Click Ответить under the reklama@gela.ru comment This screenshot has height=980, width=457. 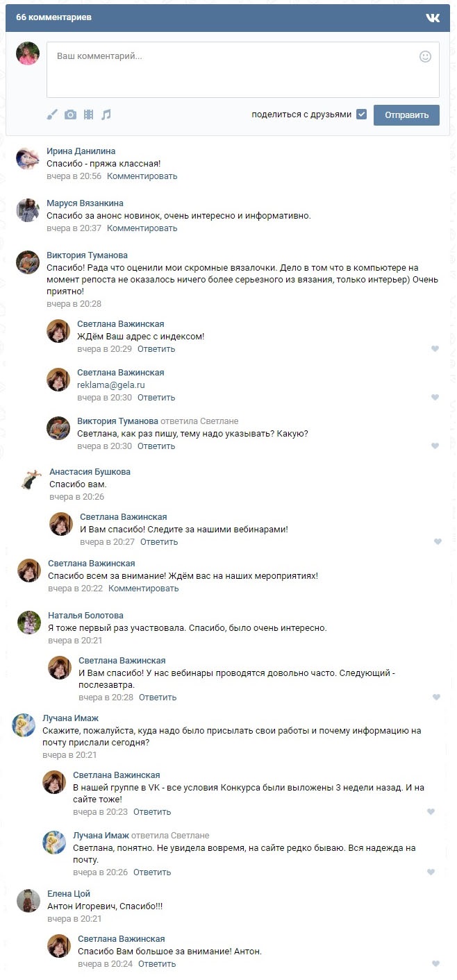click(x=156, y=398)
